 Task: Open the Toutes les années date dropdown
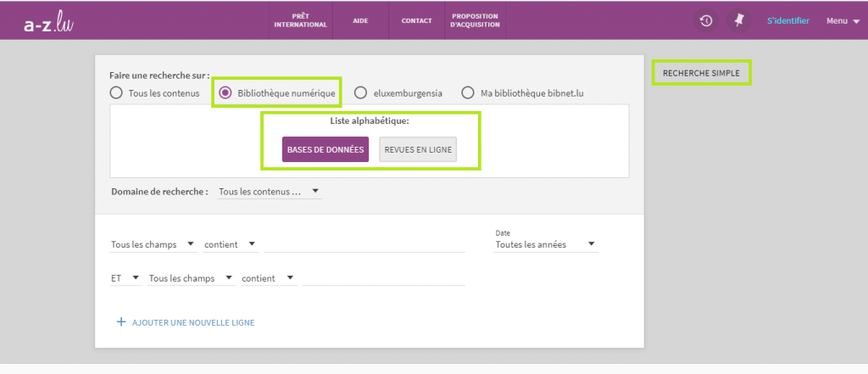coord(546,244)
